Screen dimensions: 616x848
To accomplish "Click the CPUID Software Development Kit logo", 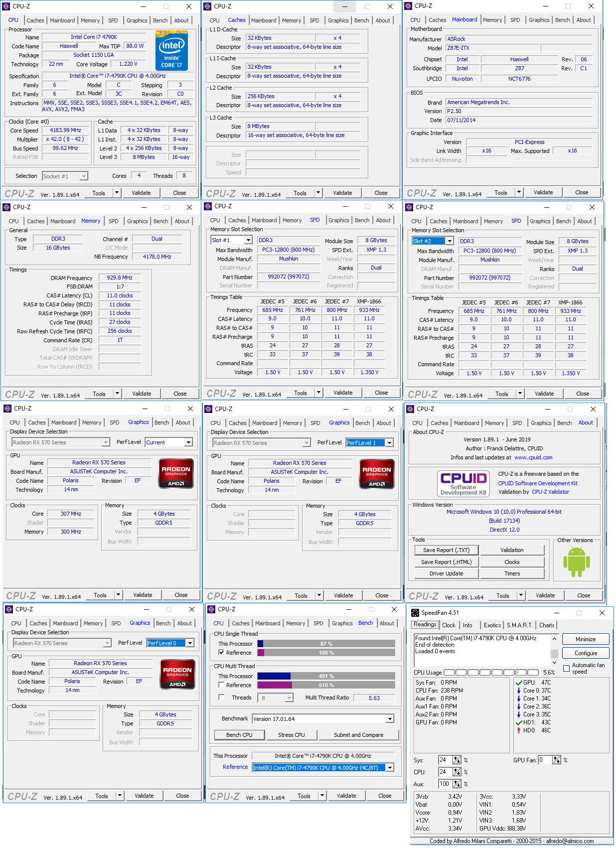I will click(x=463, y=484).
